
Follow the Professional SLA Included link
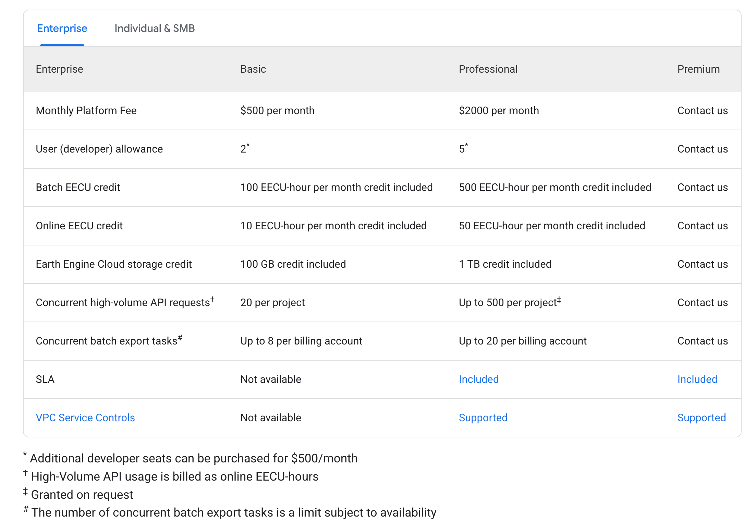coord(479,379)
